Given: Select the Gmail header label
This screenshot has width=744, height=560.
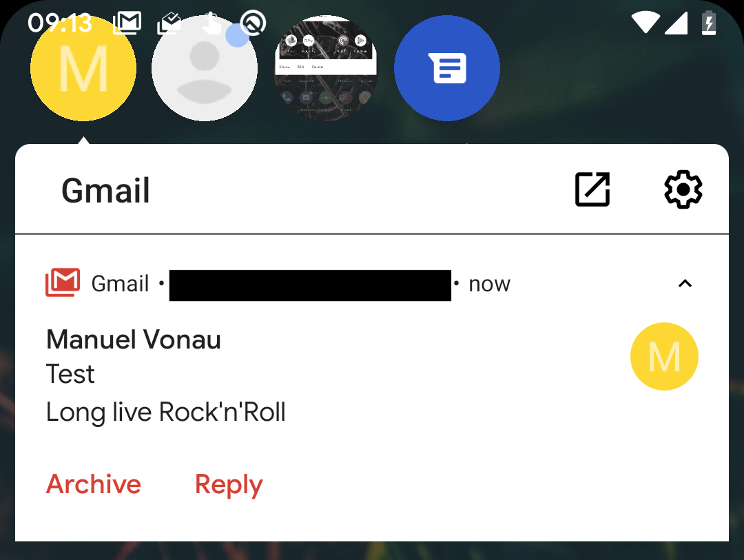Looking at the screenshot, I should (x=105, y=190).
